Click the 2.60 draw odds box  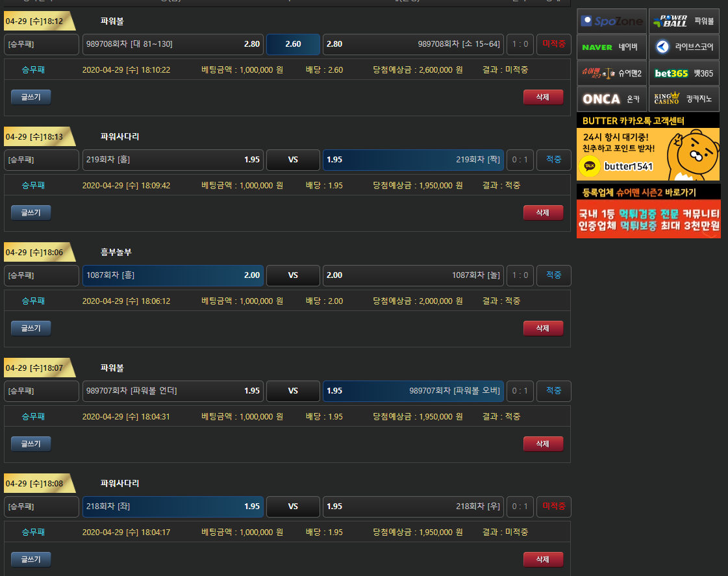point(293,44)
